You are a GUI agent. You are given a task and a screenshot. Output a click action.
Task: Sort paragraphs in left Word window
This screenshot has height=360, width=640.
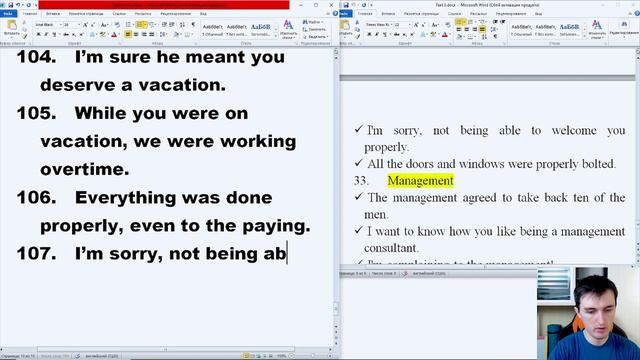182,24
